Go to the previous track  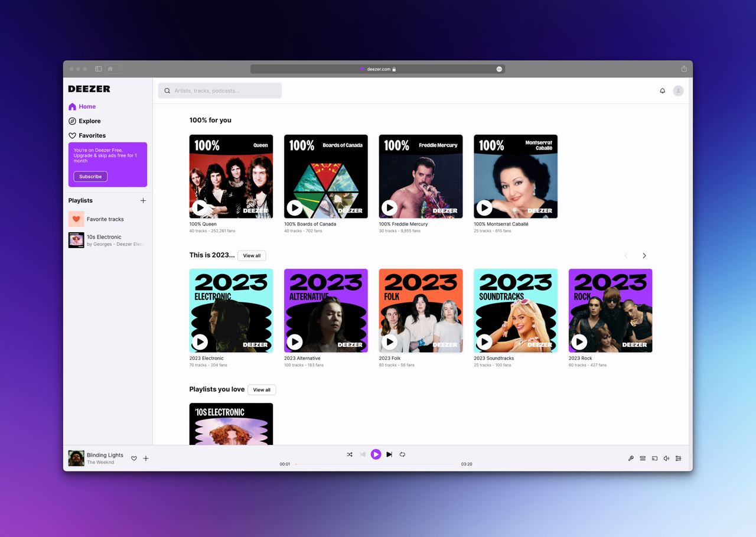click(x=363, y=454)
